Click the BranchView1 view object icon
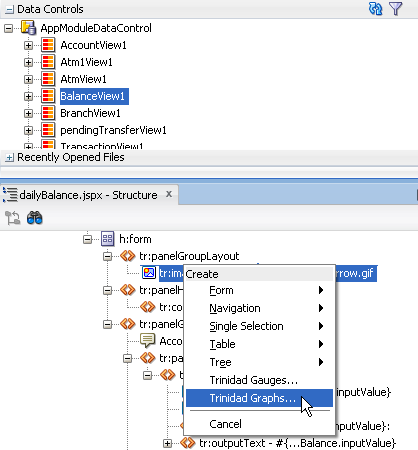 48,113
